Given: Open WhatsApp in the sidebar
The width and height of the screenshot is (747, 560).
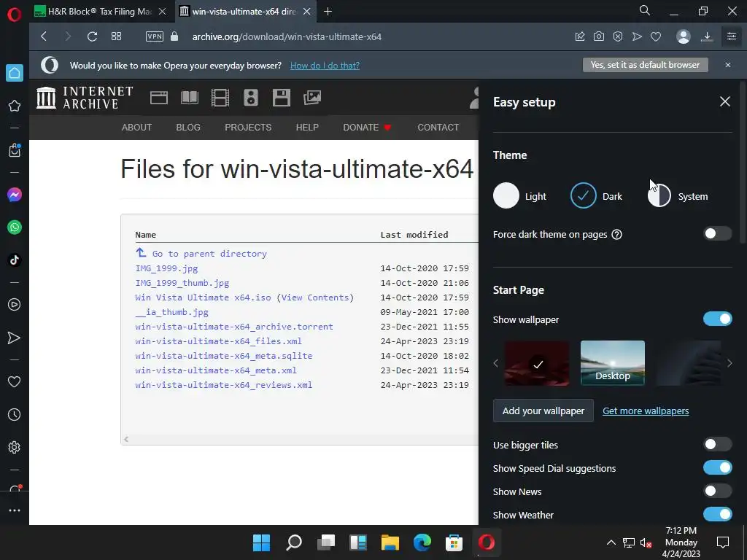Looking at the screenshot, I should 15,227.
